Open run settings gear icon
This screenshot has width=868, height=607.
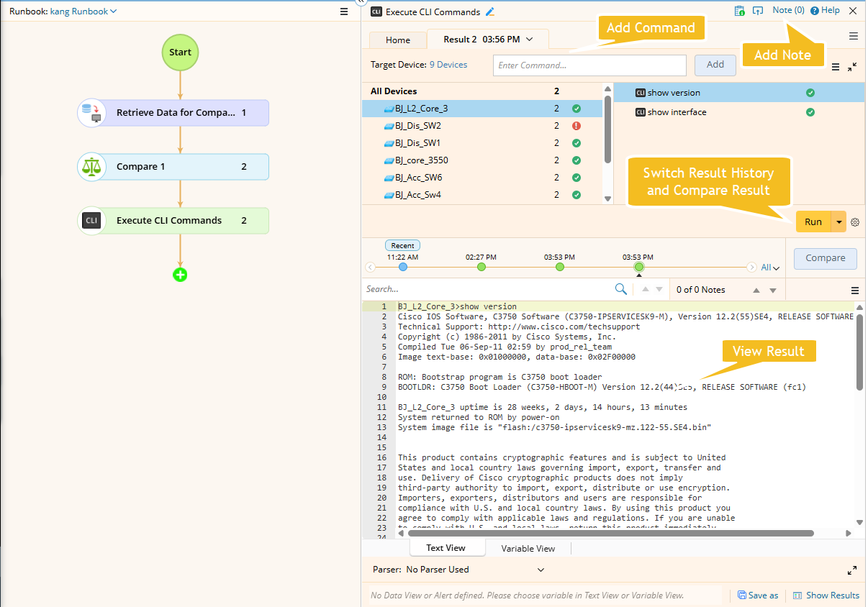[855, 222]
